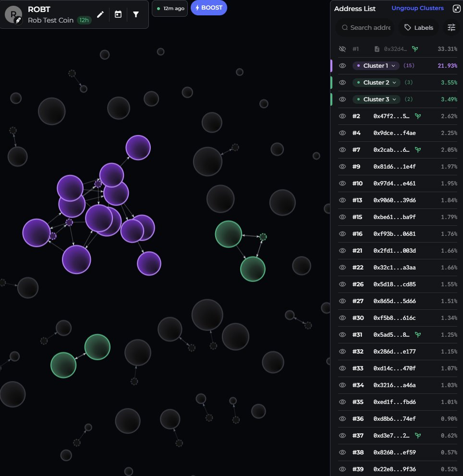Click the sprout icon on row #37 0xd3e7
463x476 pixels.
click(418, 435)
